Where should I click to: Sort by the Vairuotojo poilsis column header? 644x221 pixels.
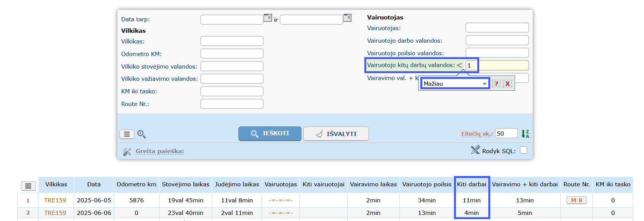pyautogui.click(x=427, y=184)
